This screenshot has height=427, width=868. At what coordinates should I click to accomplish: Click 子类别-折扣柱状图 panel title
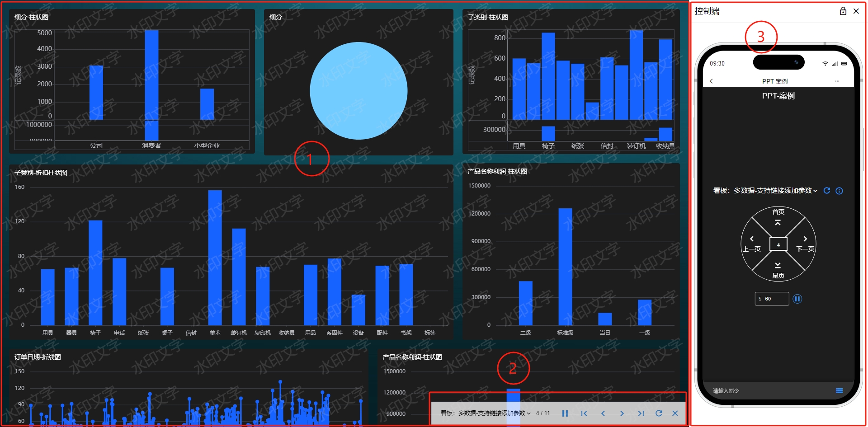(x=41, y=173)
